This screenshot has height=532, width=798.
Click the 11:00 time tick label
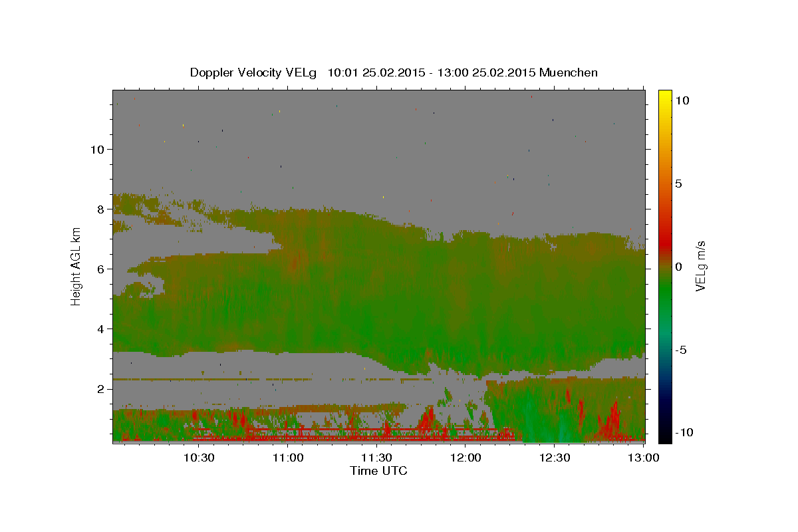tap(287, 458)
